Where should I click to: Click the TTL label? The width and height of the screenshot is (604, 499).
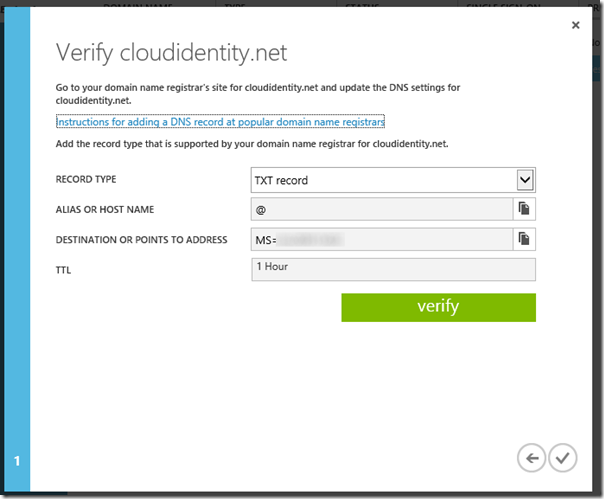63,270
